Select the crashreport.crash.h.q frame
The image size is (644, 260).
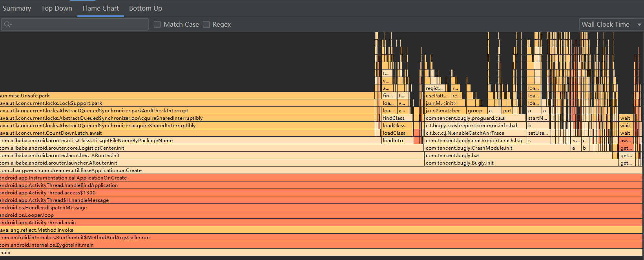tap(475, 141)
